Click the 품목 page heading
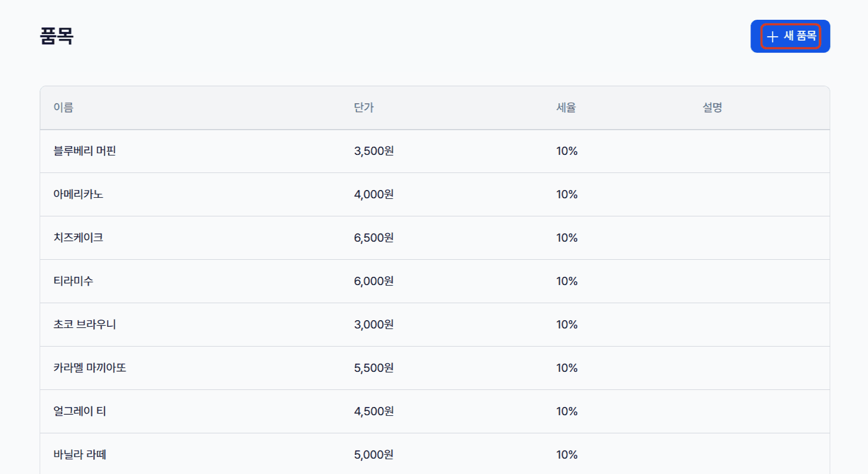 tap(57, 36)
